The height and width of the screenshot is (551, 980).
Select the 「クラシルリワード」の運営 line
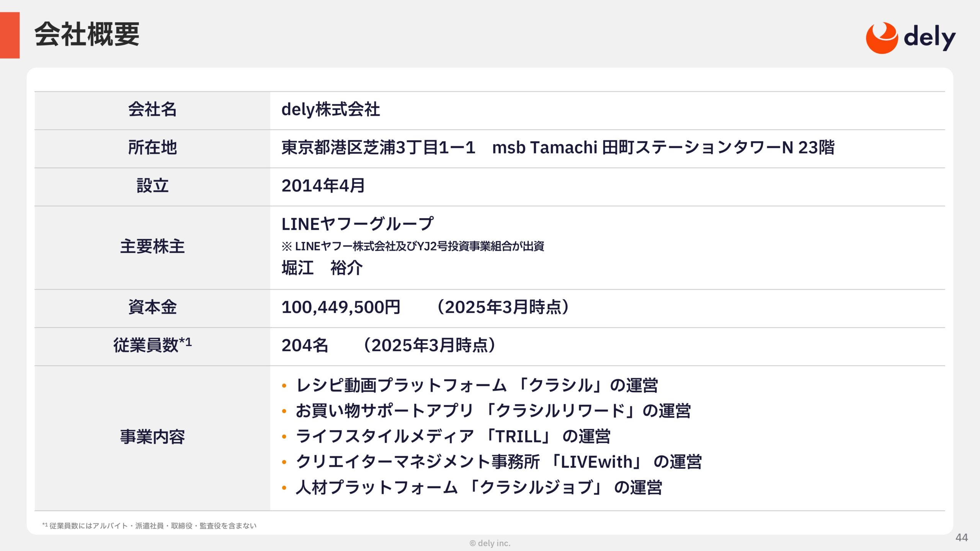493,411
